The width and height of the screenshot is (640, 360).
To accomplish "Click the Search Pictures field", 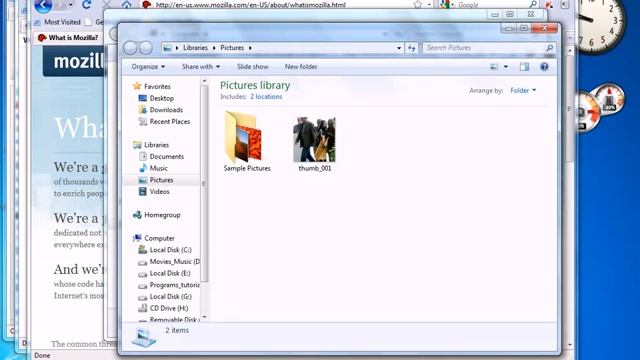I will 489,48.
